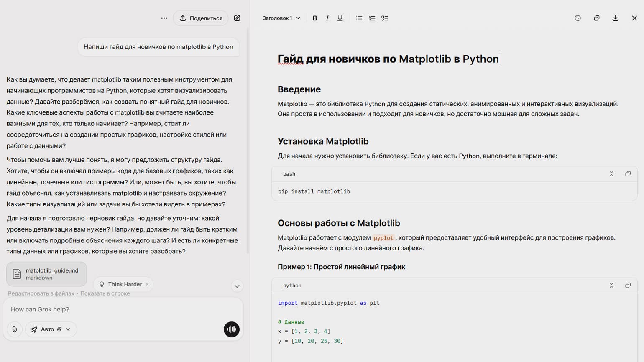Open the Заголовок 1 heading style dropdown
Screen dimensions: 644x362
[x=281, y=18]
